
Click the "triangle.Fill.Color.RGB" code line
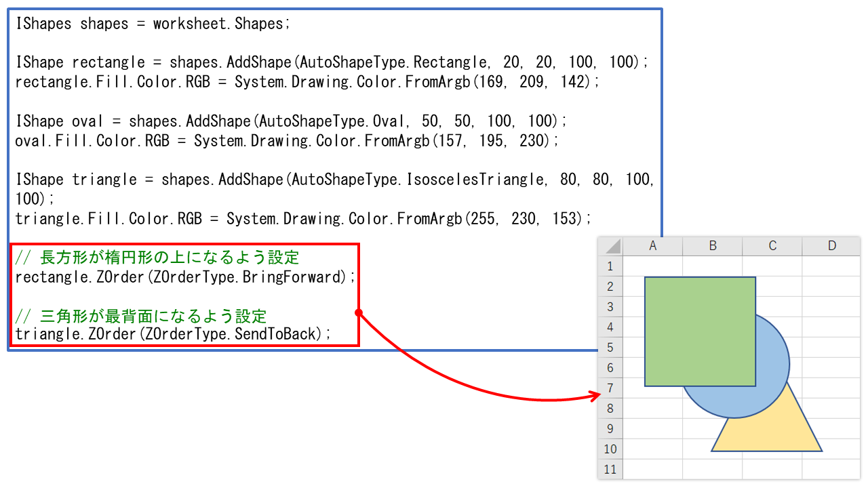click(x=304, y=219)
